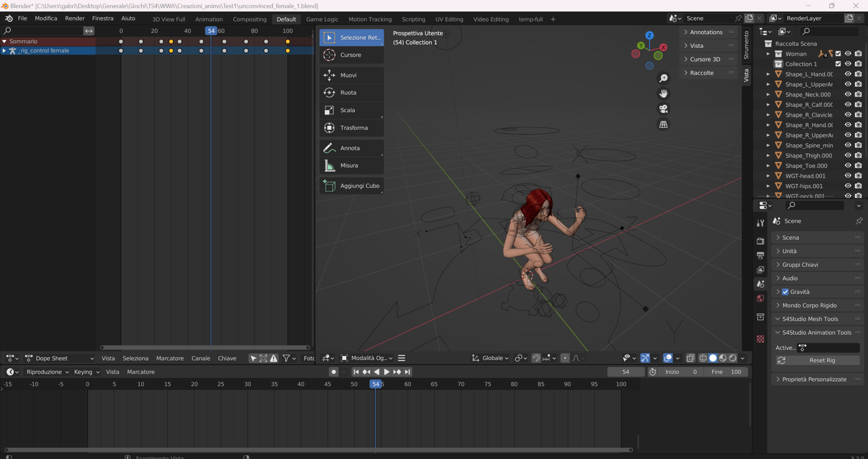
Task: Expand the _rig_control female channel
Action: click(x=4, y=51)
